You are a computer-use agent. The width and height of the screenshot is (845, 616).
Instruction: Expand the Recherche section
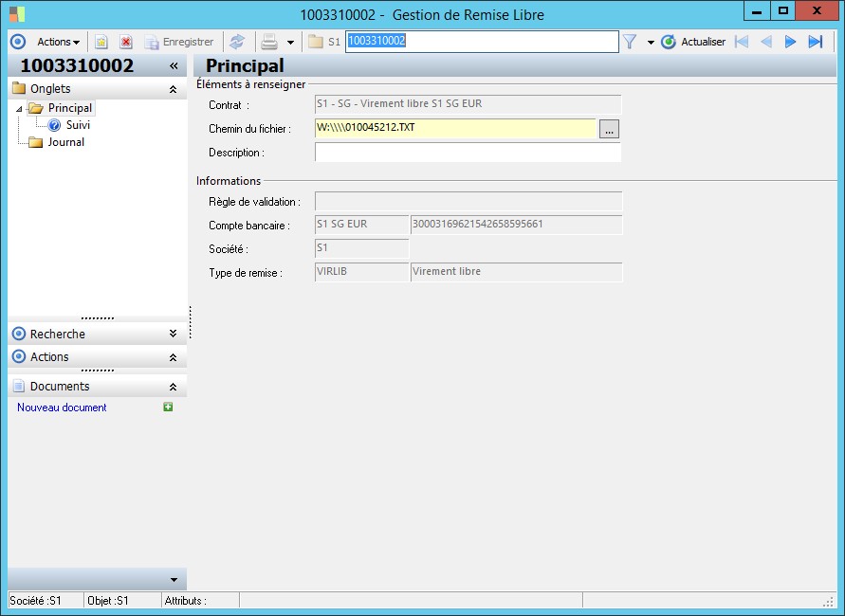[x=173, y=334]
